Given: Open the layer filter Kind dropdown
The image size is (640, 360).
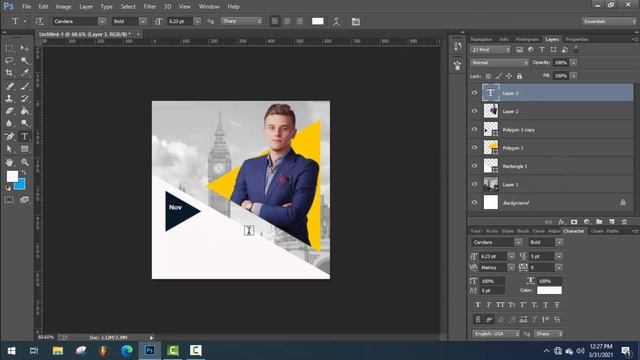Looking at the screenshot, I should [x=490, y=50].
